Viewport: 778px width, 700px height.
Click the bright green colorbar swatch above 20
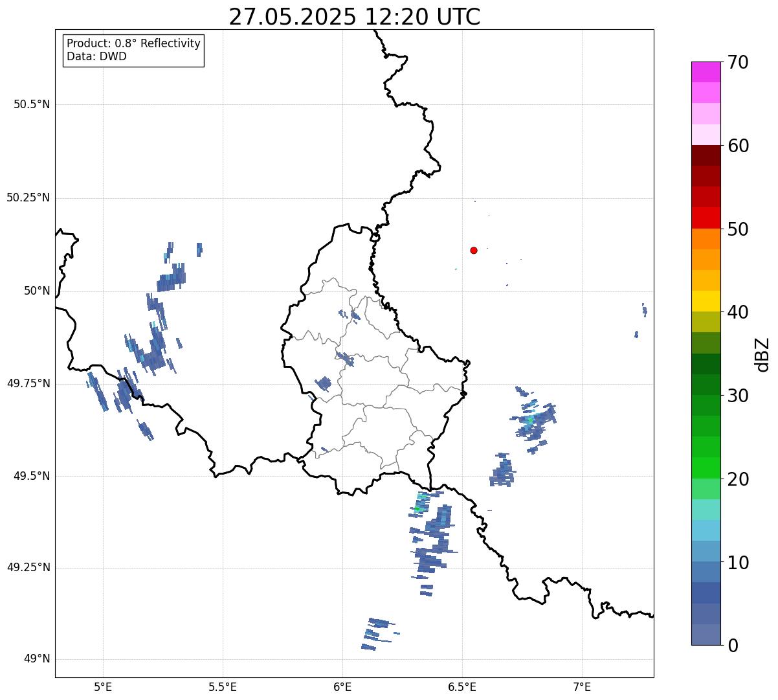point(706,468)
